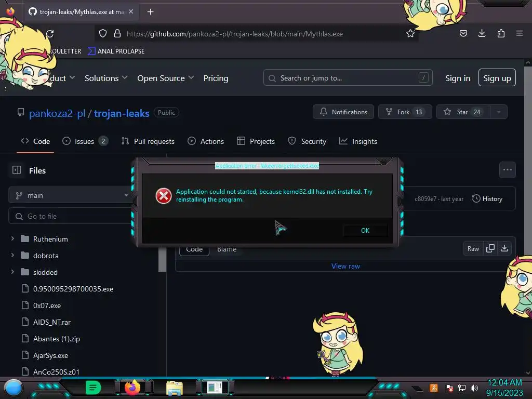The image size is (532, 399).
Task: Open File Explorer from the taskbar
Action: 175,388
